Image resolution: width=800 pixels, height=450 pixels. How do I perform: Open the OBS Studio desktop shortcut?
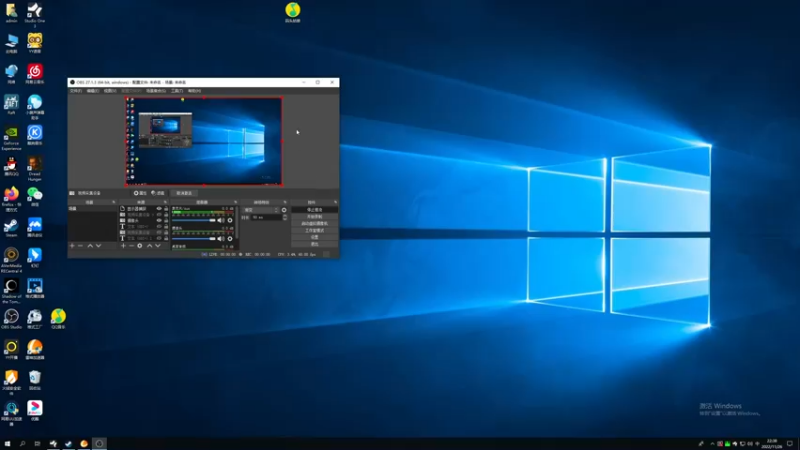11,319
